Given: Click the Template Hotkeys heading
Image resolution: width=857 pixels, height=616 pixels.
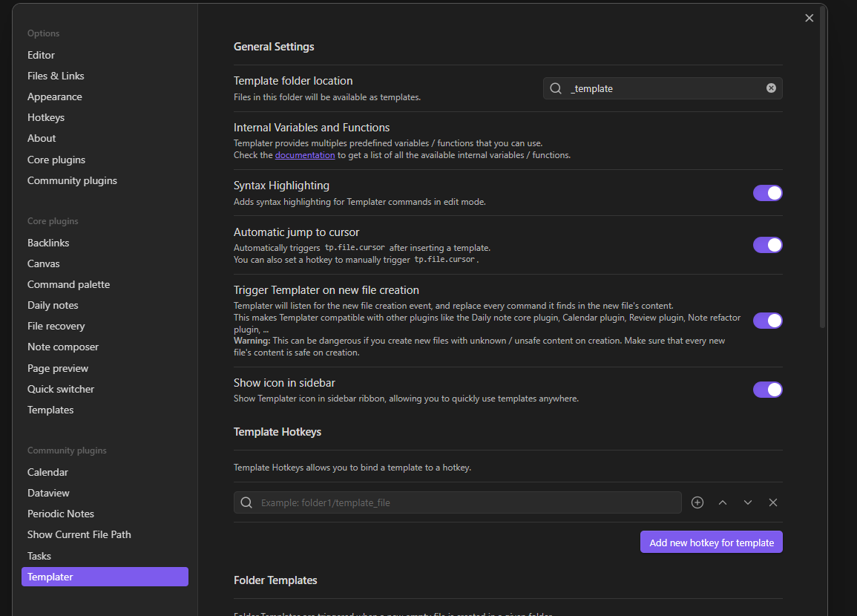Looking at the screenshot, I should (277, 432).
